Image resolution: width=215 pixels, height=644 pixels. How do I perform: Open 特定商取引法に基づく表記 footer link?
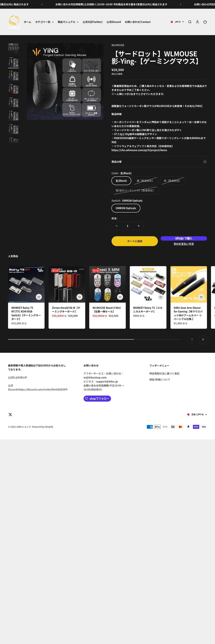tap(164, 373)
